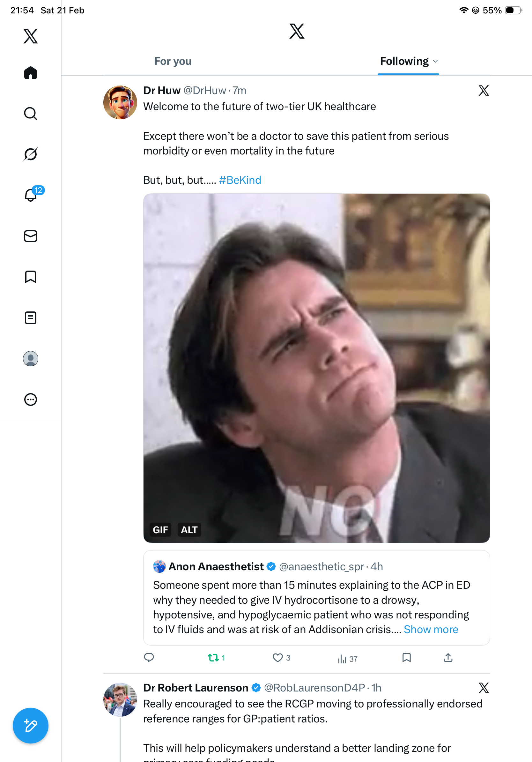Expand the Following tab chevron
The image size is (532, 762).
(435, 61)
